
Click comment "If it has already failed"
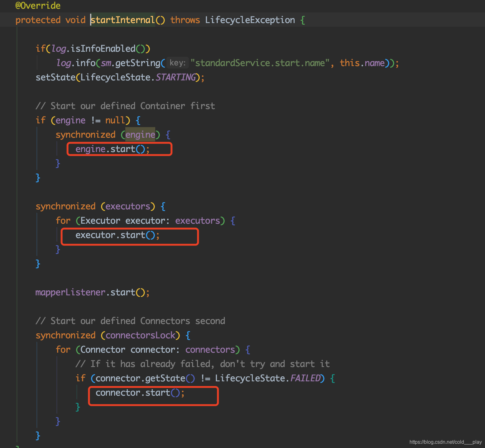pos(203,364)
